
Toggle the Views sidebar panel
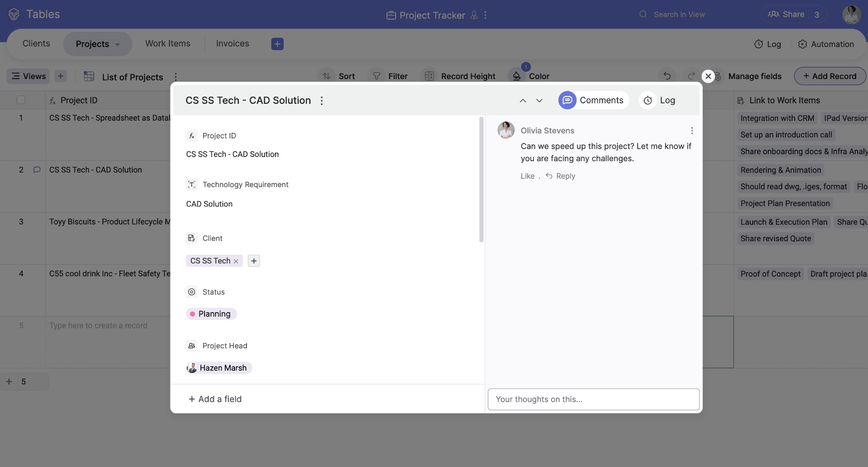pos(28,76)
